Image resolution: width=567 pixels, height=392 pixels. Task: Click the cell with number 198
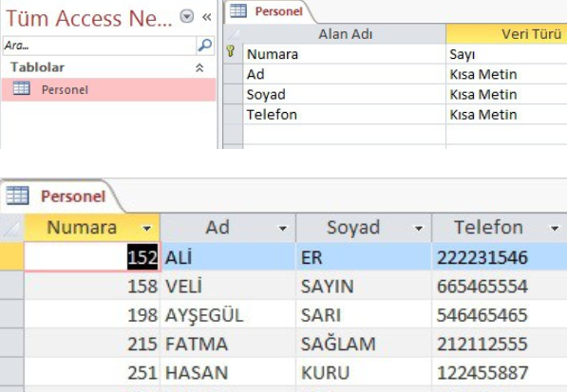coord(92,315)
